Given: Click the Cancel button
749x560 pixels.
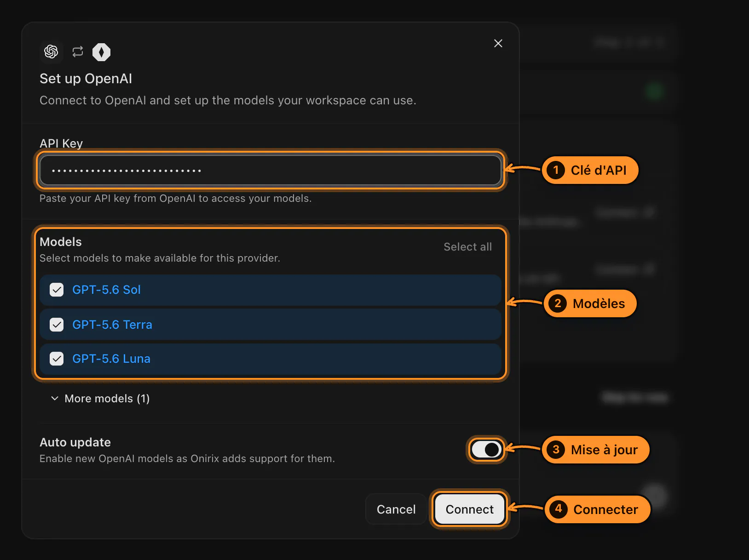Looking at the screenshot, I should tap(396, 509).
